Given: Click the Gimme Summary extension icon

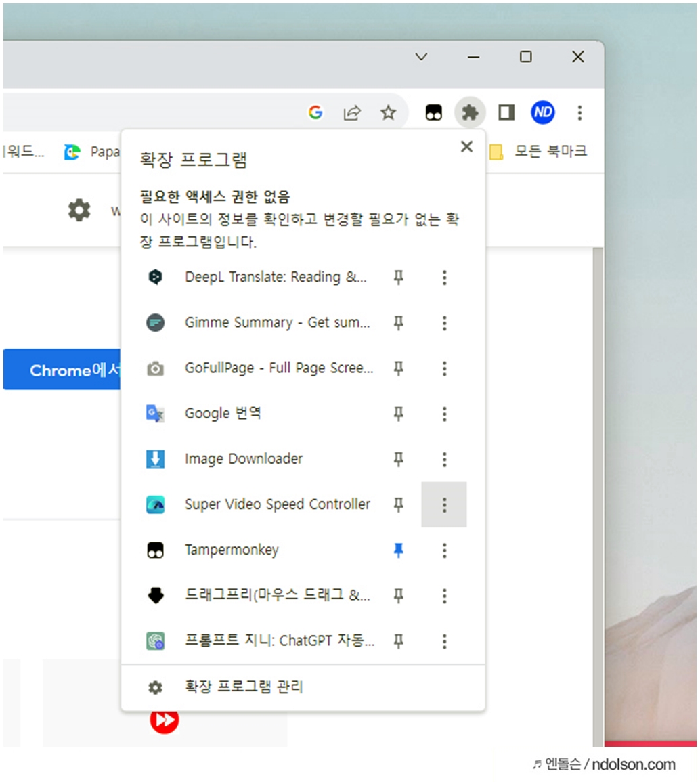Looking at the screenshot, I should click(156, 323).
